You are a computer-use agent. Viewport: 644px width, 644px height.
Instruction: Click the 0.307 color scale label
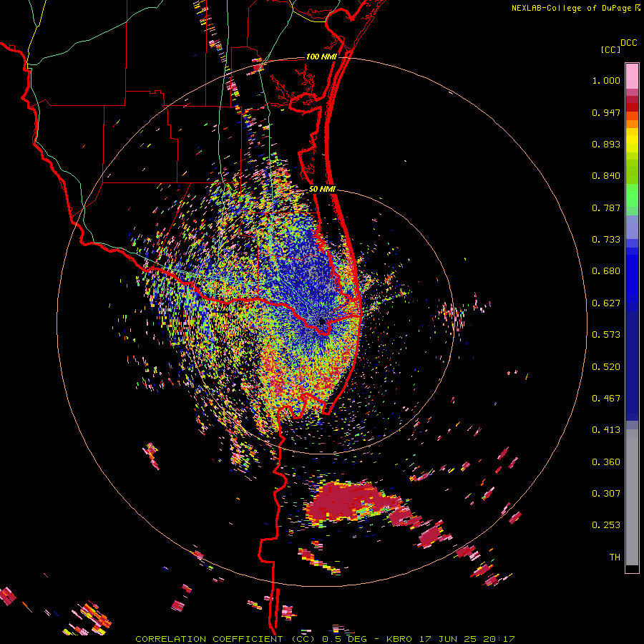606,494
